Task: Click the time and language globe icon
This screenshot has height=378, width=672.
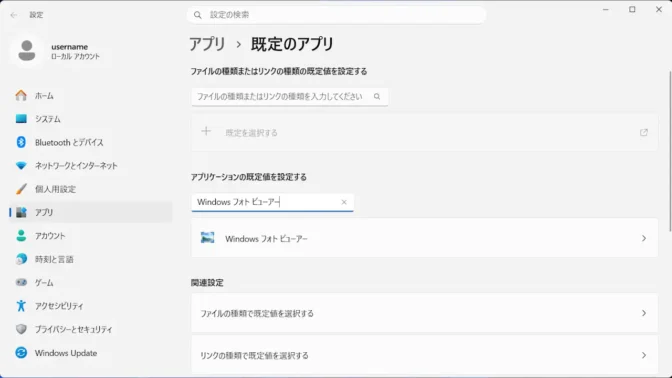Action: coord(21,259)
